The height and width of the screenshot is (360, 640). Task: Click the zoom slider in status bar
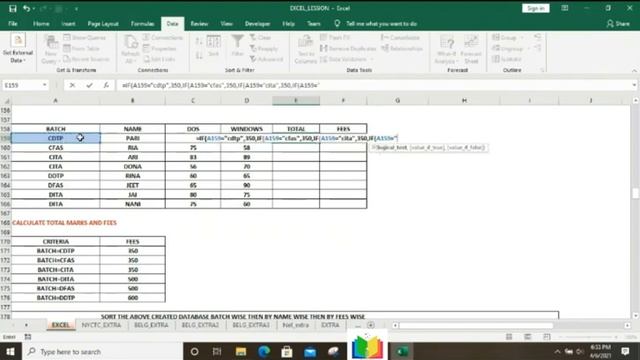[x=588, y=337]
